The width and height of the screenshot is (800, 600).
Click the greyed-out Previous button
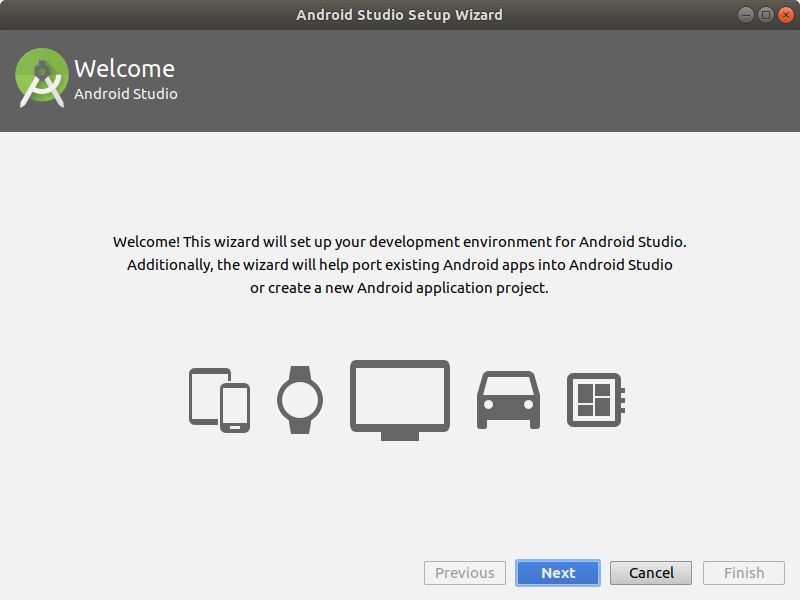pos(465,573)
